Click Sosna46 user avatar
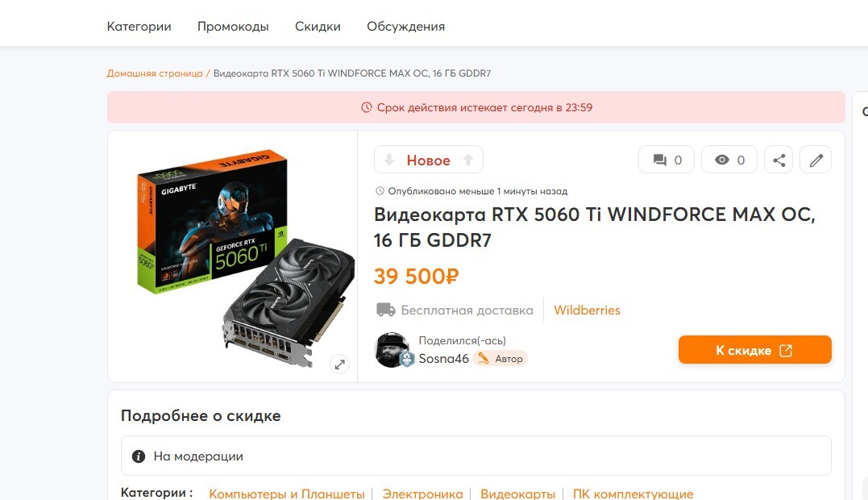Screen dimensions: 868x500 392,350
